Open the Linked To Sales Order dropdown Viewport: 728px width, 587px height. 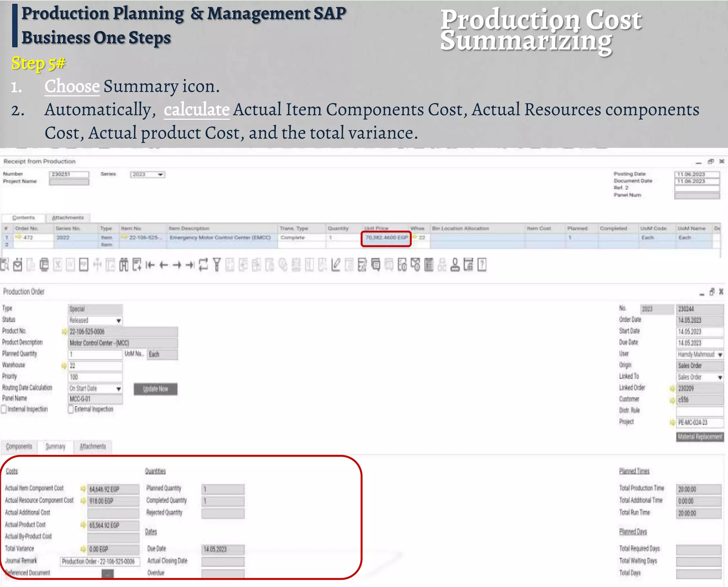[720, 377]
